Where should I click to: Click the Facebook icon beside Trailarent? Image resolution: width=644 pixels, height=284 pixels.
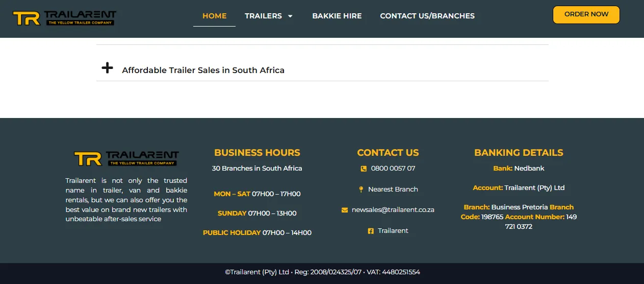[x=371, y=231]
